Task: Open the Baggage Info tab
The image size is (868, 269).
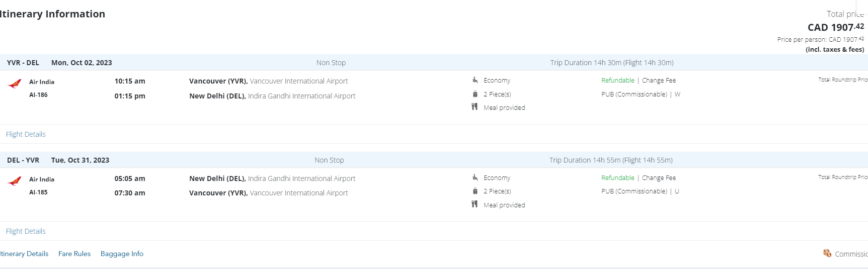Action: (122, 254)
